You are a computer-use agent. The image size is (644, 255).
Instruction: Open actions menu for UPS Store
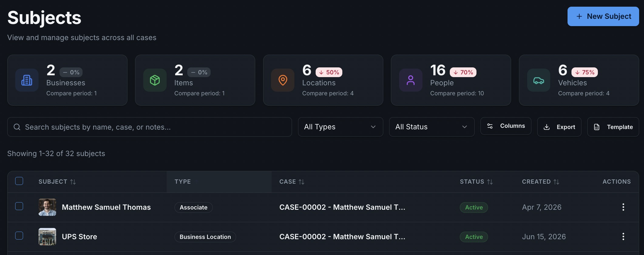point(623,236)
